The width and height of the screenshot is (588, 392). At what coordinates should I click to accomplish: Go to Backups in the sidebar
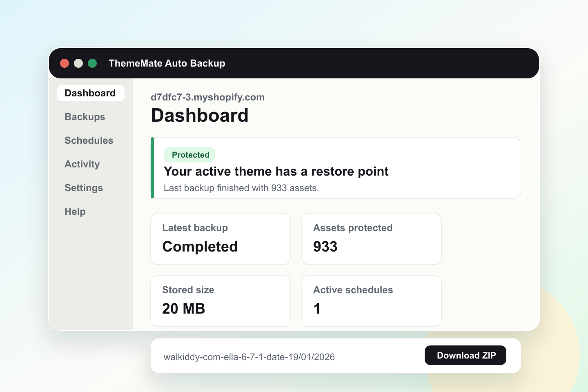[x=85, y=117]
